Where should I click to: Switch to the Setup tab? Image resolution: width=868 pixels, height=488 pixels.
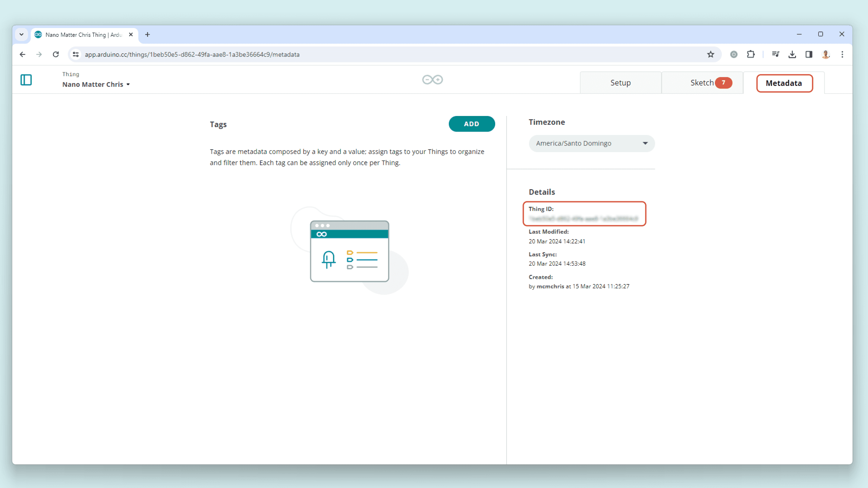(x=620, y=83)
